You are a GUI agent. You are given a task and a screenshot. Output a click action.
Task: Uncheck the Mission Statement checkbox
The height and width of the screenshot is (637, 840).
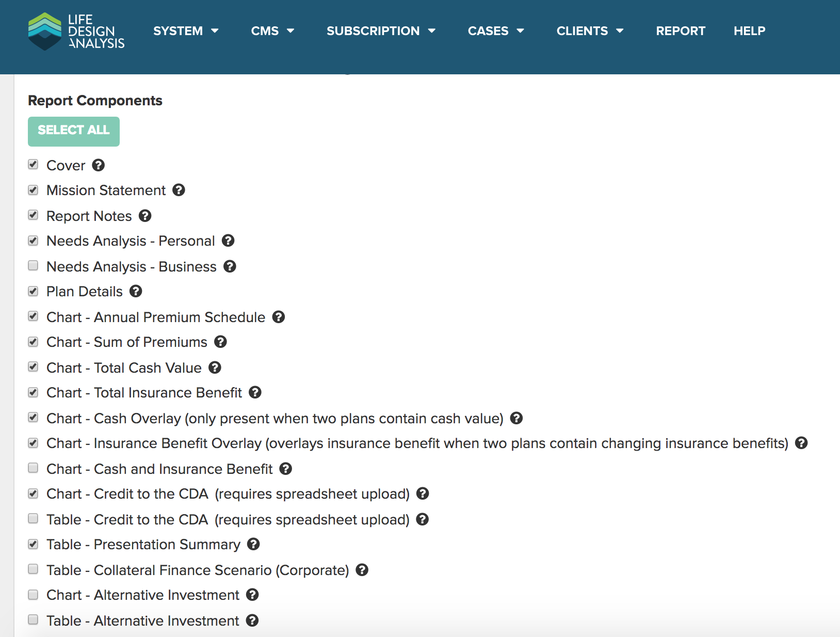coord(33,190)
